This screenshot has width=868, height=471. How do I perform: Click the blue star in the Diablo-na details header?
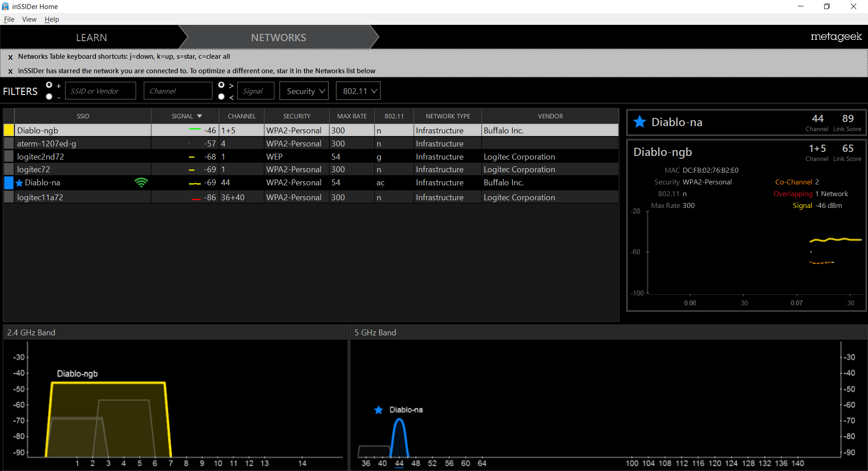tap(640, 122)
